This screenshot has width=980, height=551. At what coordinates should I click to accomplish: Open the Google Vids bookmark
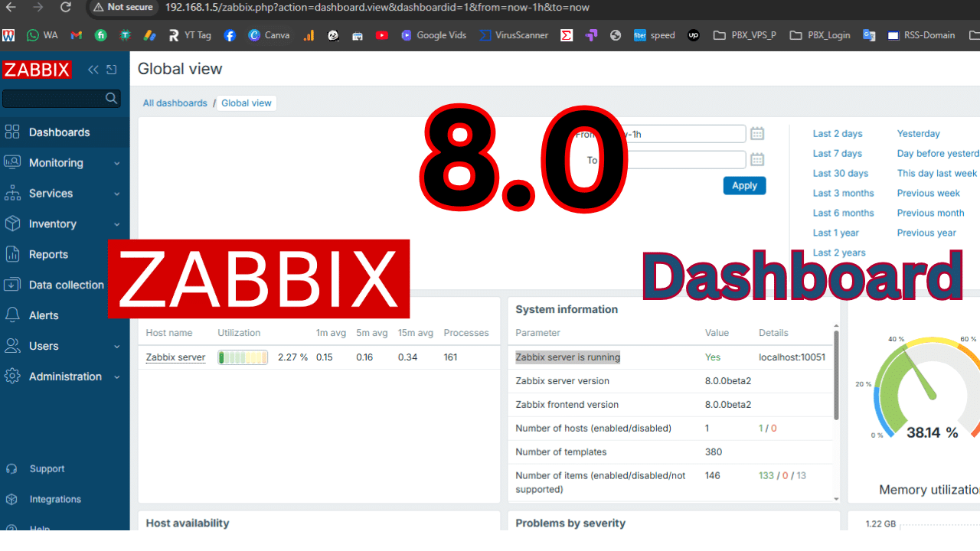[x=433, y=35]
